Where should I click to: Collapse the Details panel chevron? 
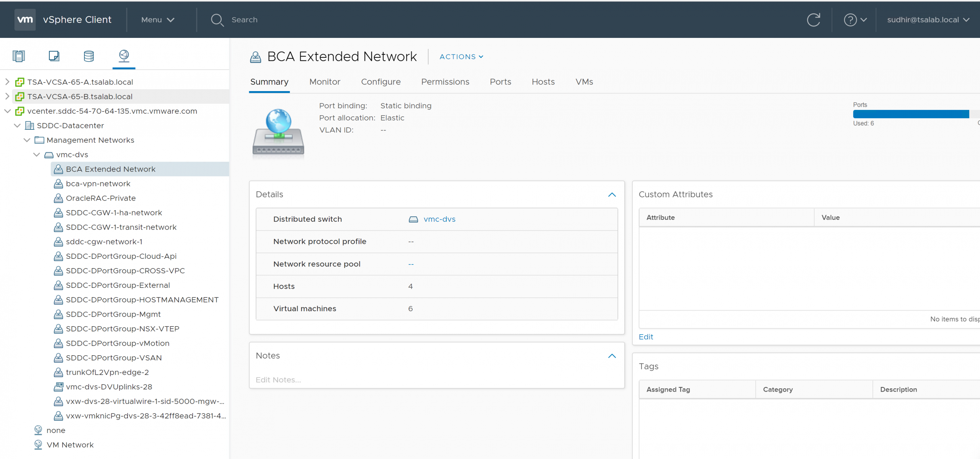click(612, 195)
